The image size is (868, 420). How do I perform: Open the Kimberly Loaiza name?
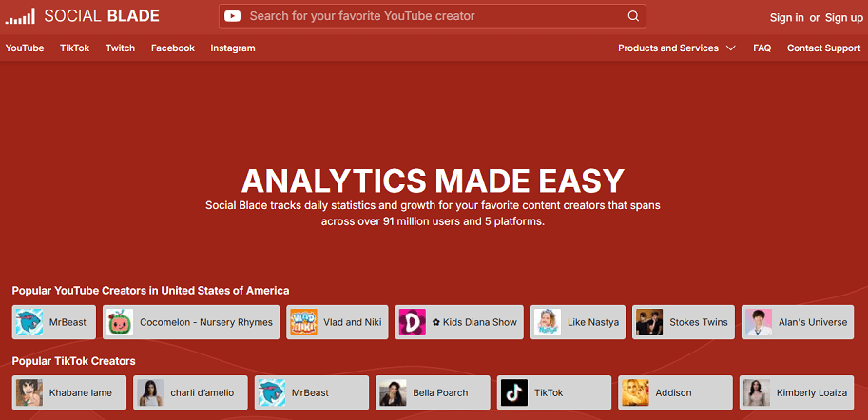(812, 392)
